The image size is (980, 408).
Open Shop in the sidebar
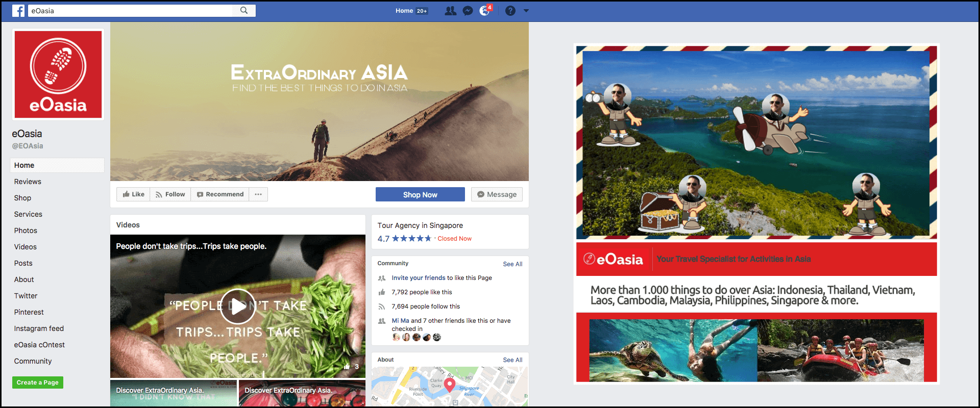[22, 198]
